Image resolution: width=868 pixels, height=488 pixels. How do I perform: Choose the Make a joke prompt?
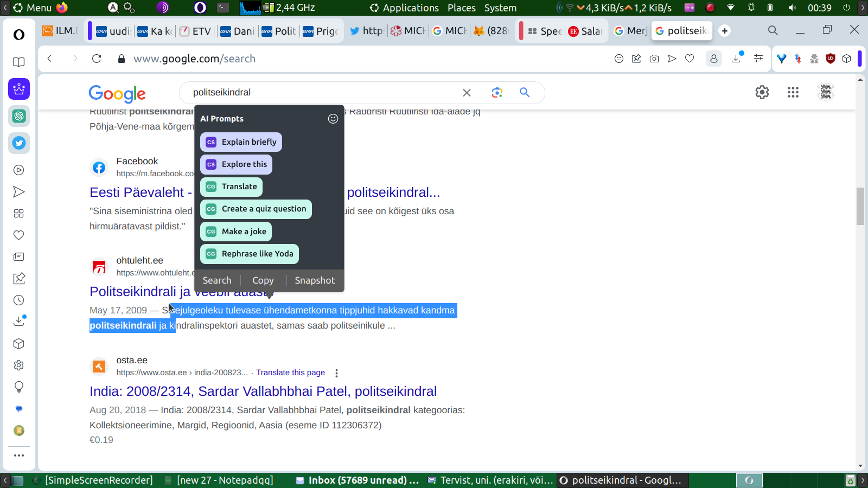tap(236, 232)
